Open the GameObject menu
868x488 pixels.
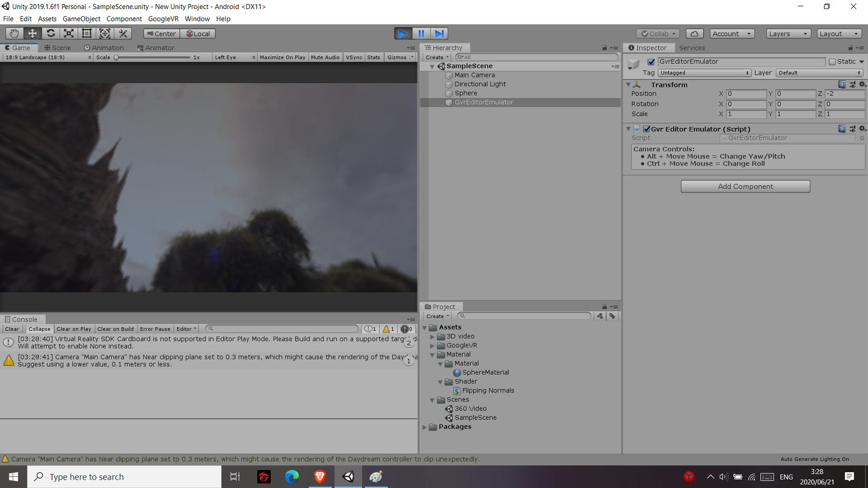(82, 19)
